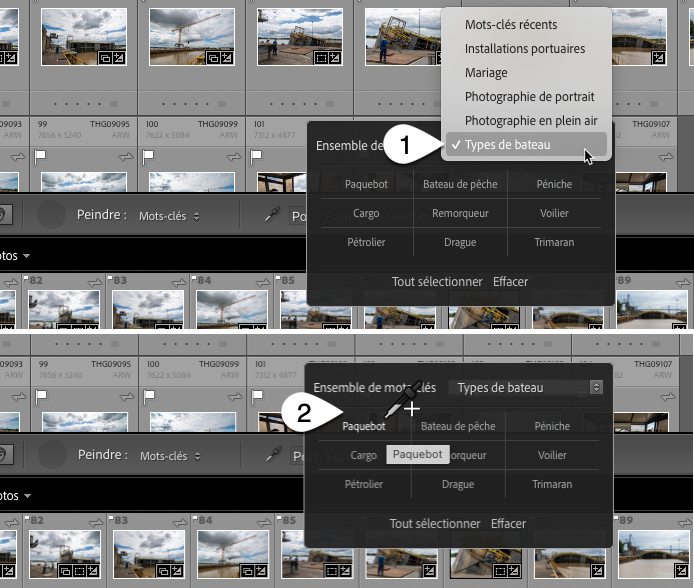Click 'Drague' in the lower keyword panel

point(458,484)
